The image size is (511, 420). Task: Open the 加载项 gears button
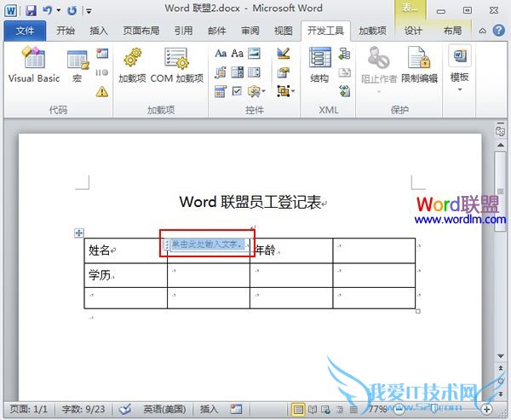tap(132, 65)
